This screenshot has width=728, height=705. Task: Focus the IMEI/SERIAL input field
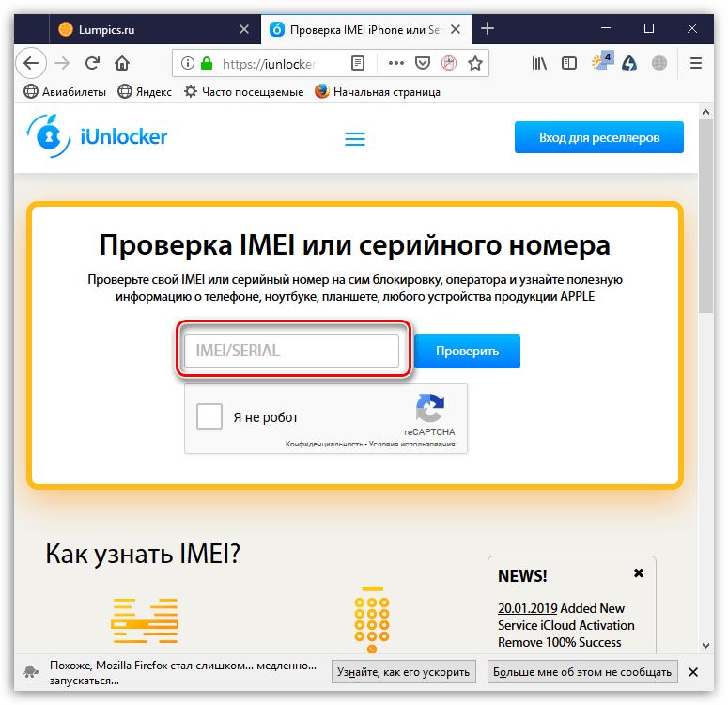pyautogui.click(x=291, y=351)
